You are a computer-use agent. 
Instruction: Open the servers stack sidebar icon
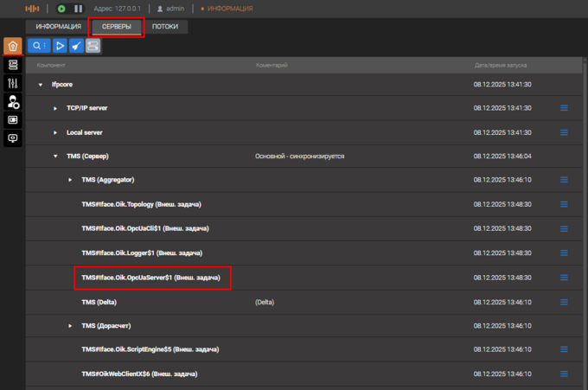[12, 65]
